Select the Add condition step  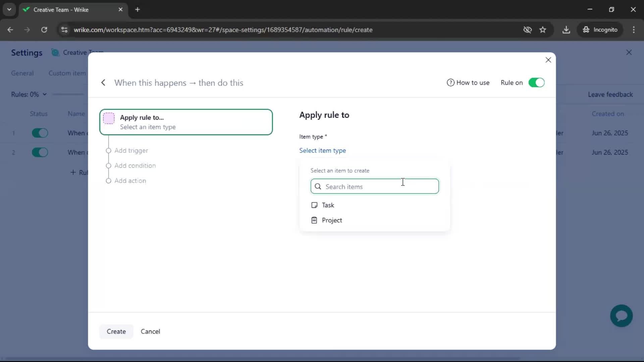click(x=135, y=166)
